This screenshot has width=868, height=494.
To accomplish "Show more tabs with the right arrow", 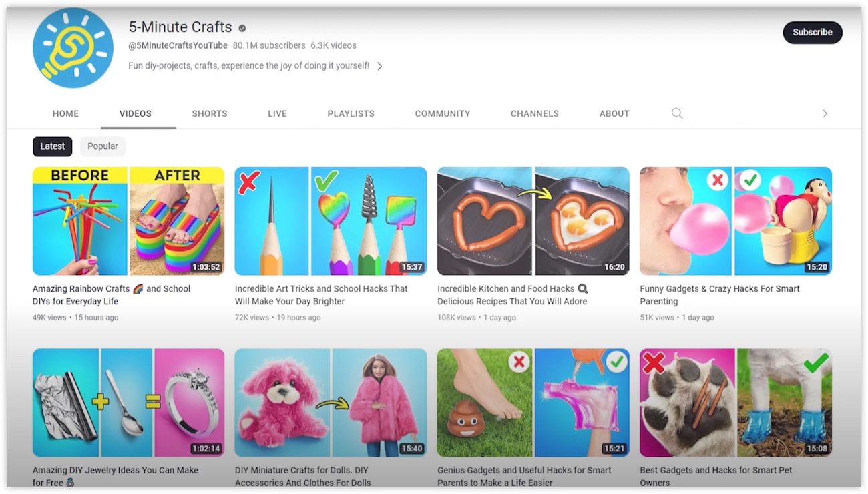I will coord(825,113).
